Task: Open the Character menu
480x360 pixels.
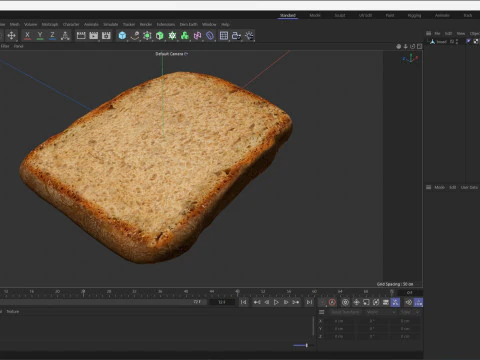Action: click(71, 24)
